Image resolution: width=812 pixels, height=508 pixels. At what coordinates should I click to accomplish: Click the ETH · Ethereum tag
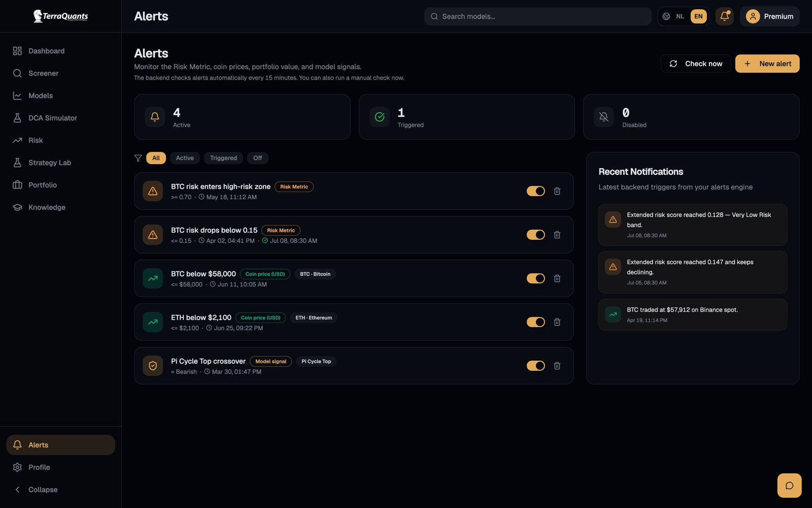(314, 317)
